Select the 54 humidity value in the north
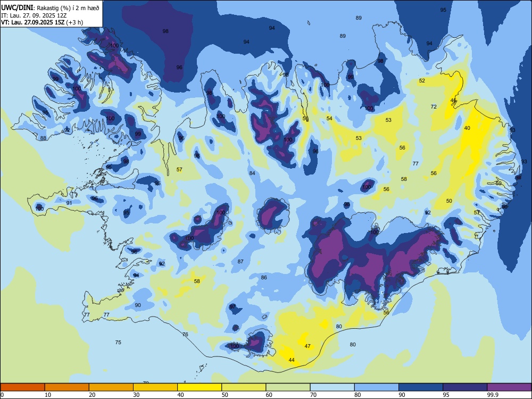The width and height of the screenshot is (532, 399). coord(329,119)
